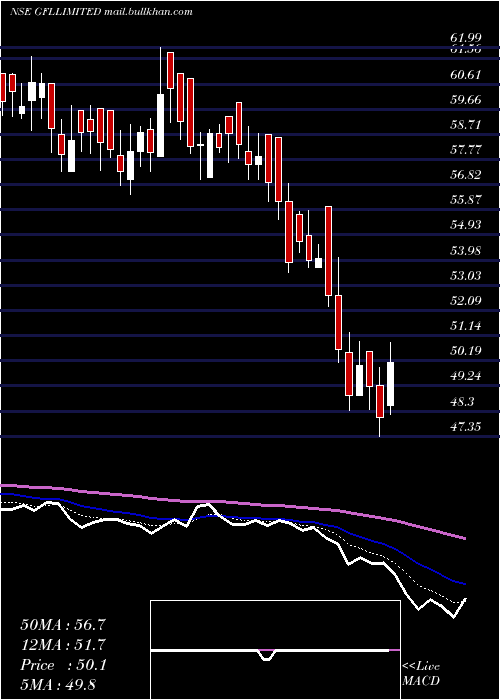Click the tallest red candle near 61.5
Image resolution: width=500 pixels, height=700 pixels.
point(170,70)
